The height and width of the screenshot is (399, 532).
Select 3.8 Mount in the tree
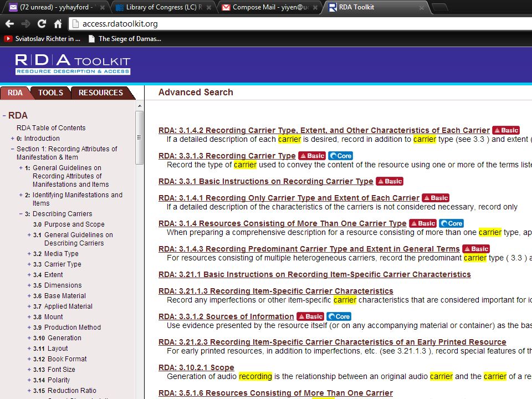48,317
